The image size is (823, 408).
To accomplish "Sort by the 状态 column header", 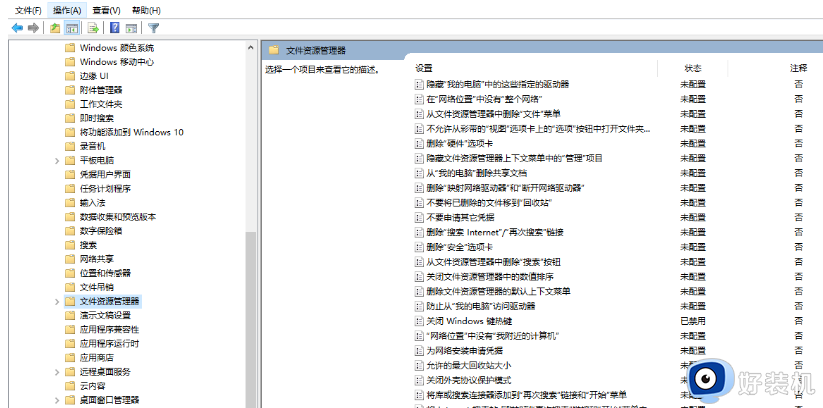I will click(692, 68).
